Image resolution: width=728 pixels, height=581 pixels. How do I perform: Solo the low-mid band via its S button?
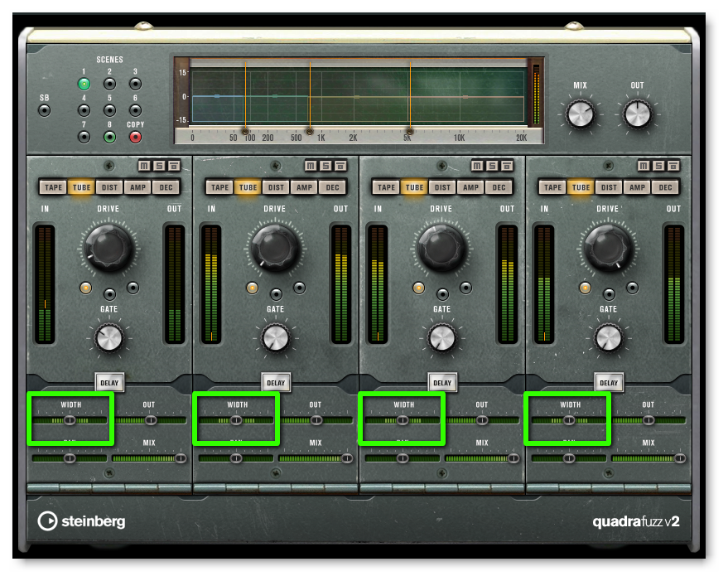[x=325, y=166]
